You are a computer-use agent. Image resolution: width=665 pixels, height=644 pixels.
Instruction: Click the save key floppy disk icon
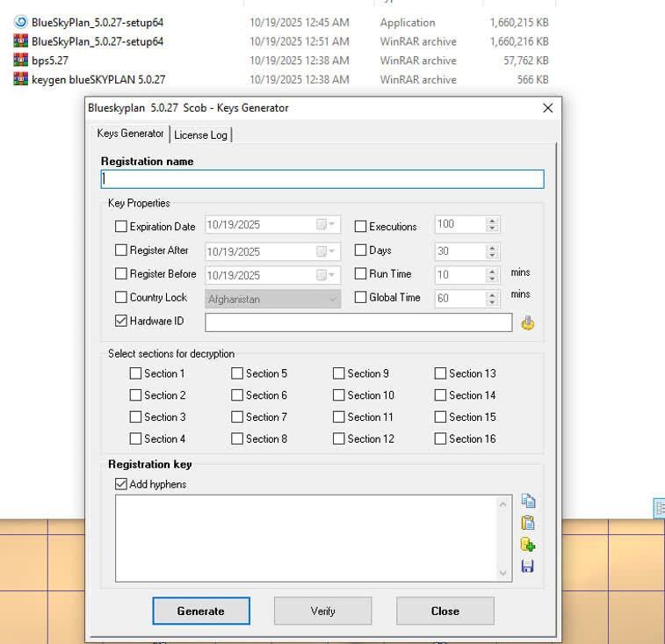point(528,567)
